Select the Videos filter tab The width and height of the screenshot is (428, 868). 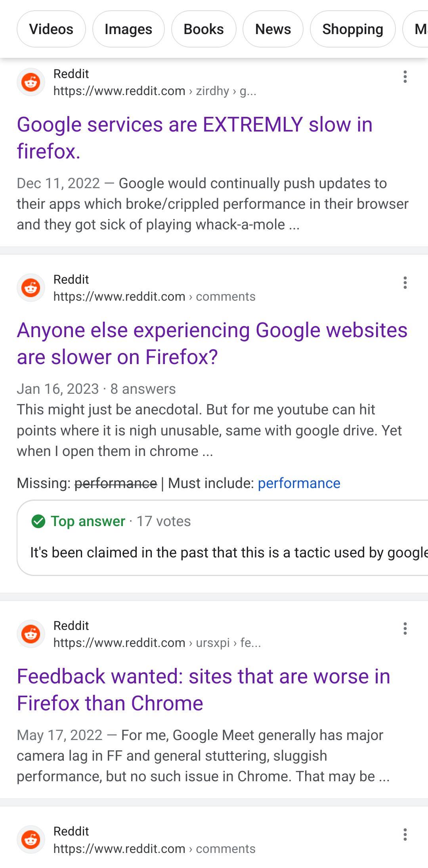51,29
